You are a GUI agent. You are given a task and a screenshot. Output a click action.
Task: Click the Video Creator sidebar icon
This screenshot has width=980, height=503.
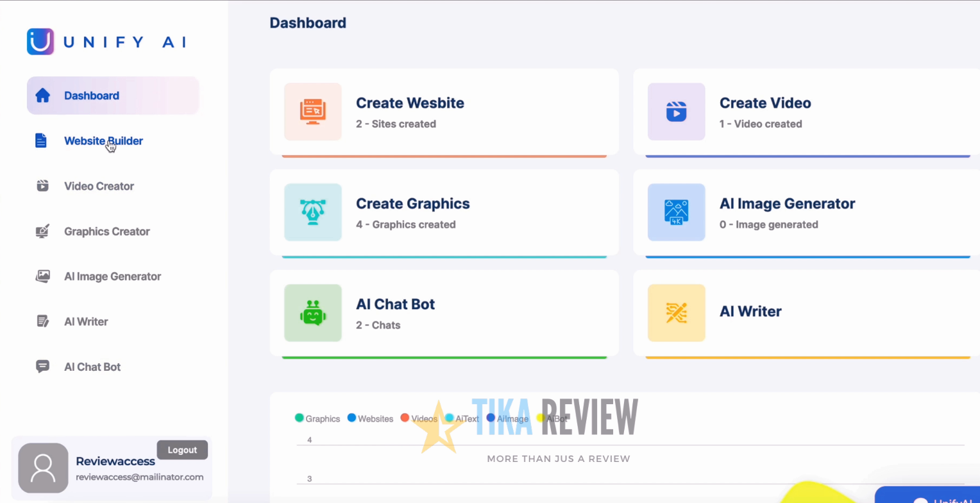tap(42, 186)
